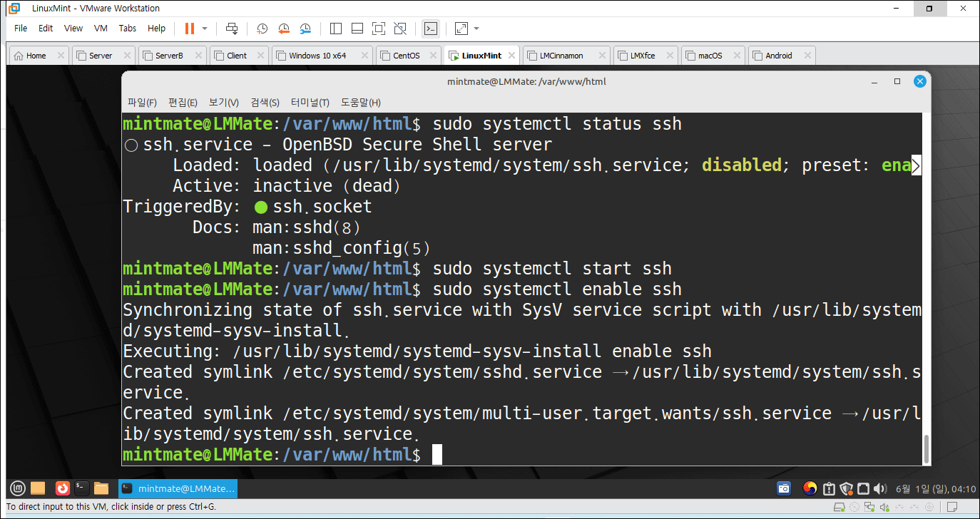Maximize the mintmate terminal window
The width and height of the screenshot is (980, 519).
coord(897,81)
